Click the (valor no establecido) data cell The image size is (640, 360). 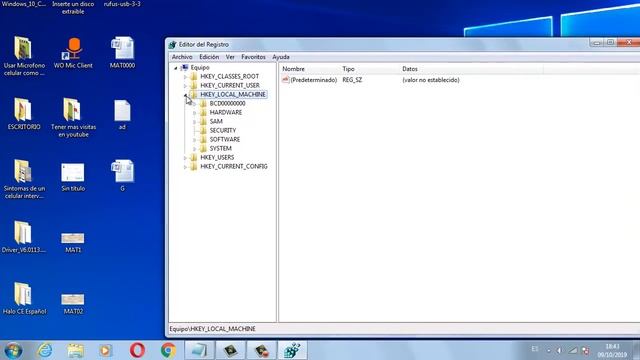(431, 80)
